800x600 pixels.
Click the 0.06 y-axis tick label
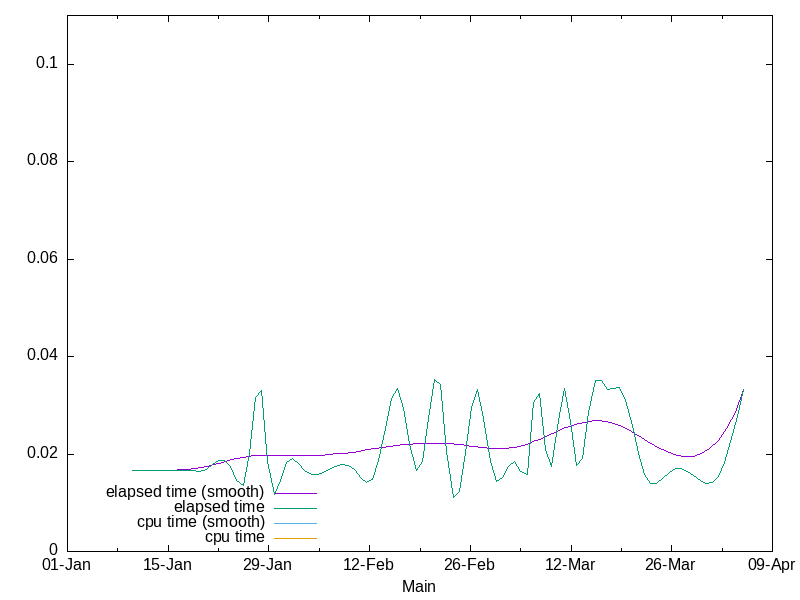pos(43,259)
